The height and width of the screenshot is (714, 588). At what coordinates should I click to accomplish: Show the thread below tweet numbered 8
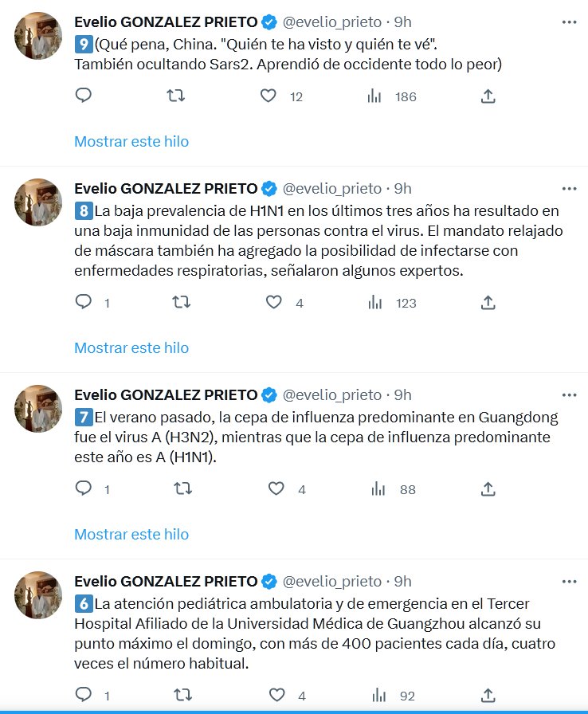(x=131, y=347)
